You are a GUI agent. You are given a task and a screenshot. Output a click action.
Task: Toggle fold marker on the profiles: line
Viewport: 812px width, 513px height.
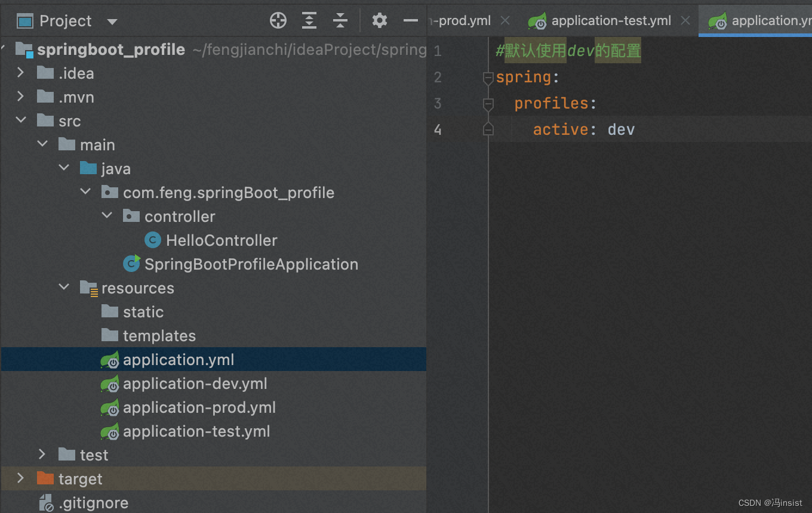click(x=488, y=104)
